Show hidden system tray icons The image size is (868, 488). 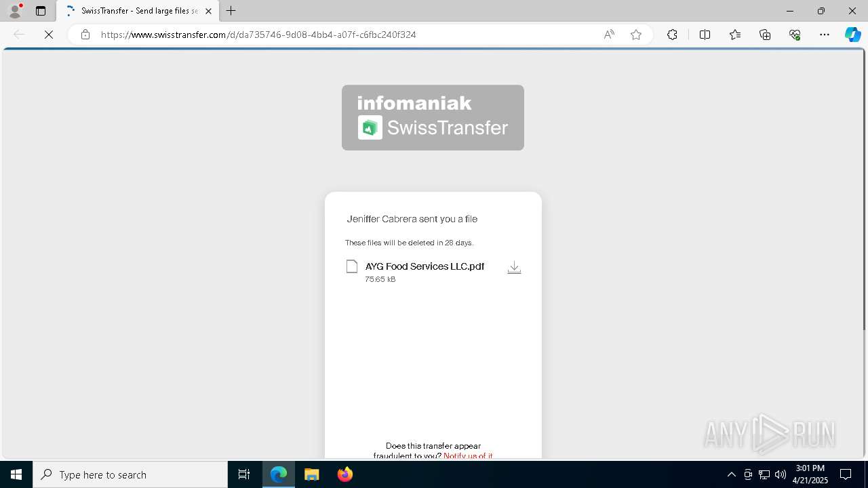(x=731, y=474)
